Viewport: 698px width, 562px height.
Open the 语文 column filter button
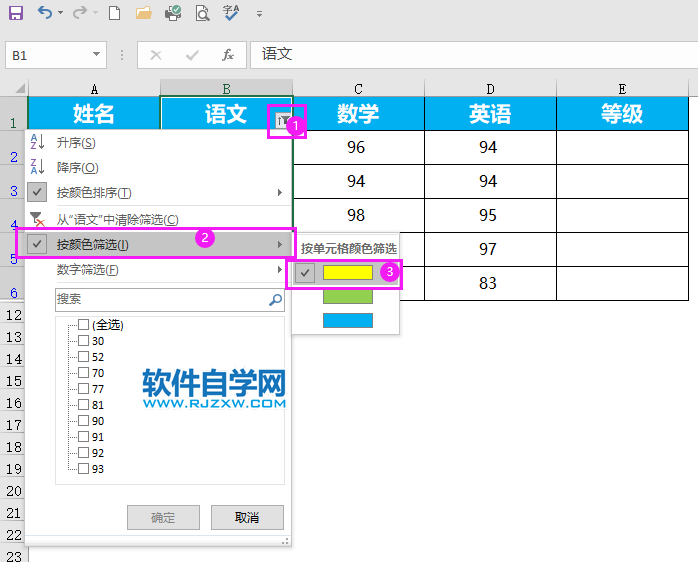point(283,120)
